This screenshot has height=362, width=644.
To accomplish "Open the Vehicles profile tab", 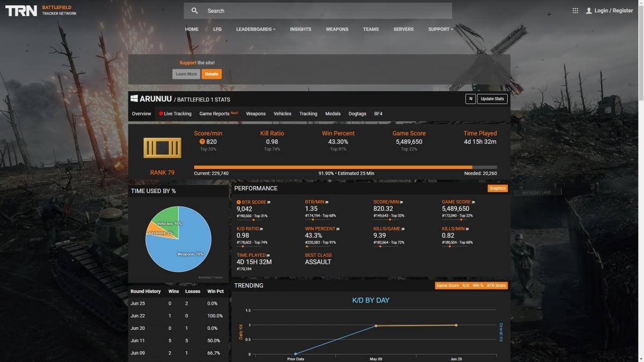I will (282, 114).
